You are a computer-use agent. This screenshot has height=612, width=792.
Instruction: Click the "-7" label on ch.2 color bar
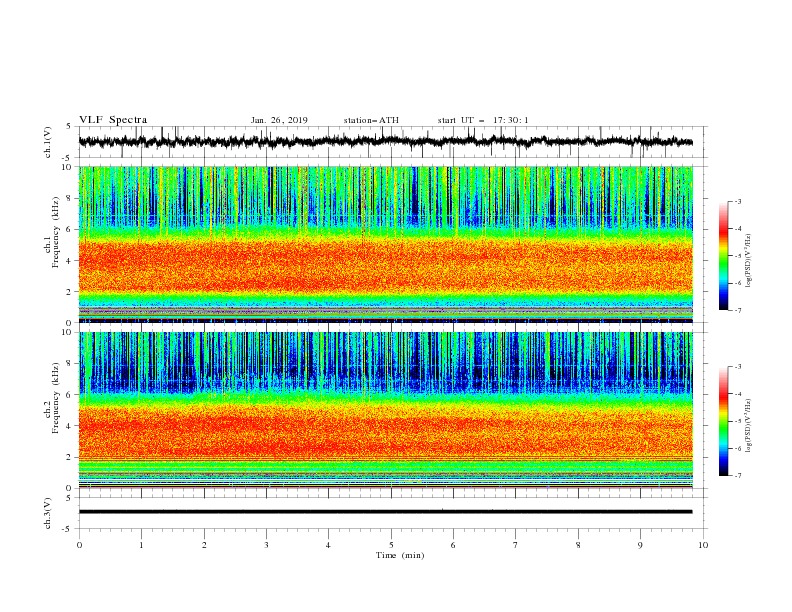coord(737,476)
